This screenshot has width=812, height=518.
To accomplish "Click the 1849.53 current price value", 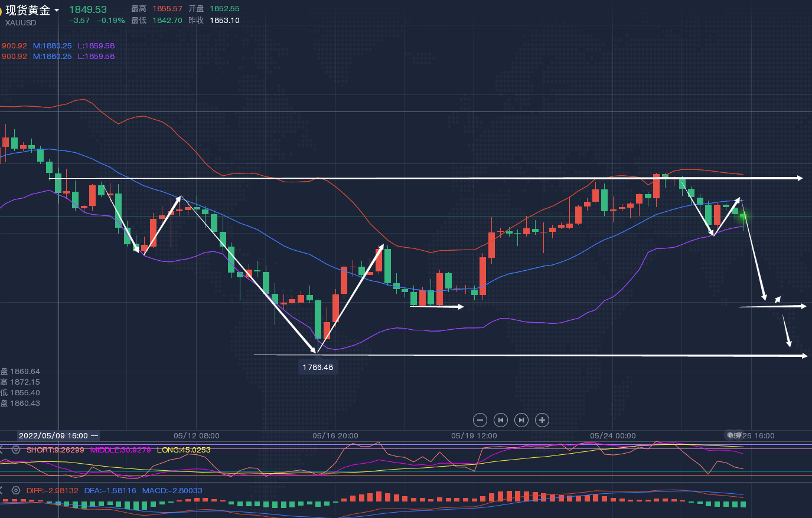I will click(88, 9).
